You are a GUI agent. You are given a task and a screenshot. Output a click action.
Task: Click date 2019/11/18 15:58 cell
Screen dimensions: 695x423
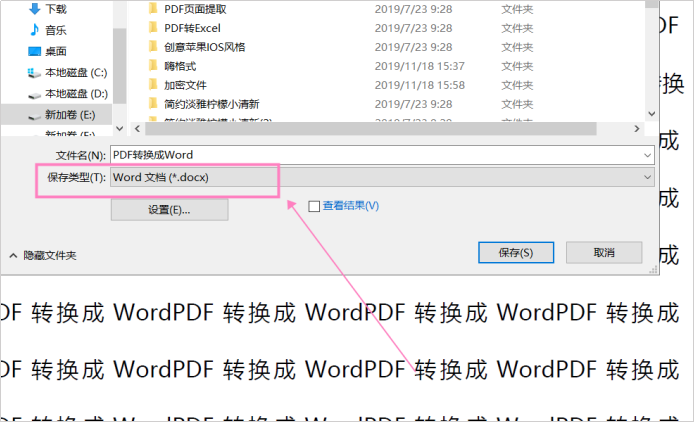coord(419,85)
